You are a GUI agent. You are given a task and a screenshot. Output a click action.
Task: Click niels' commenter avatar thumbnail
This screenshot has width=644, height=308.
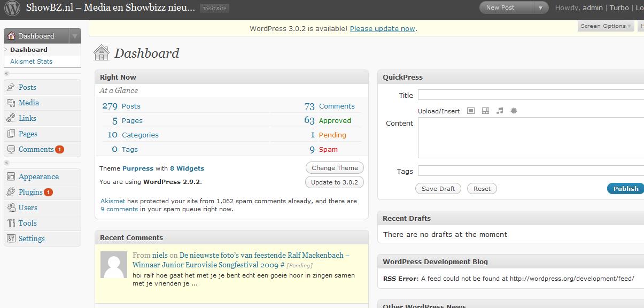click(x=114, y=265)
